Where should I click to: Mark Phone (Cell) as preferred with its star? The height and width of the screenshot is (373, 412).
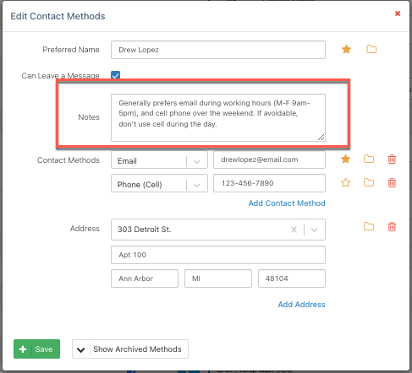(346, 183)
